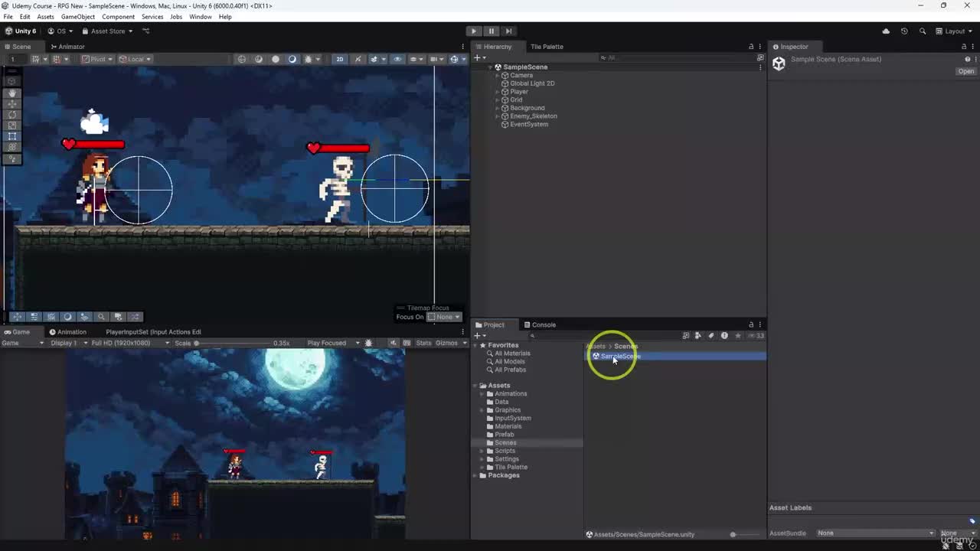Open custom editor tools button
Viewport: 980px width, 551px height.
pyautogui.click(x=12, y=159)
